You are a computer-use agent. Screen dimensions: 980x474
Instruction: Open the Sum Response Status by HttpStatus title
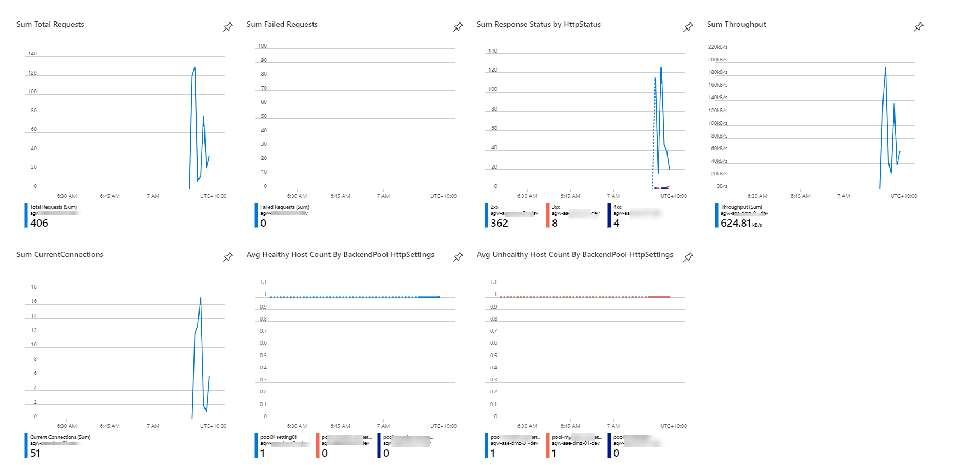tap(538, 25)
